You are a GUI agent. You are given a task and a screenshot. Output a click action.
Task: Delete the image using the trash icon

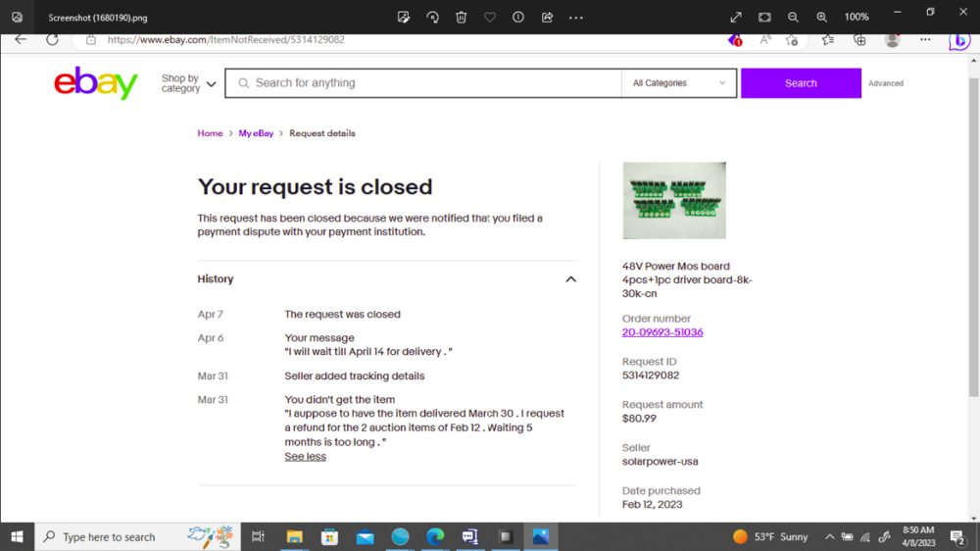[462, 18]
